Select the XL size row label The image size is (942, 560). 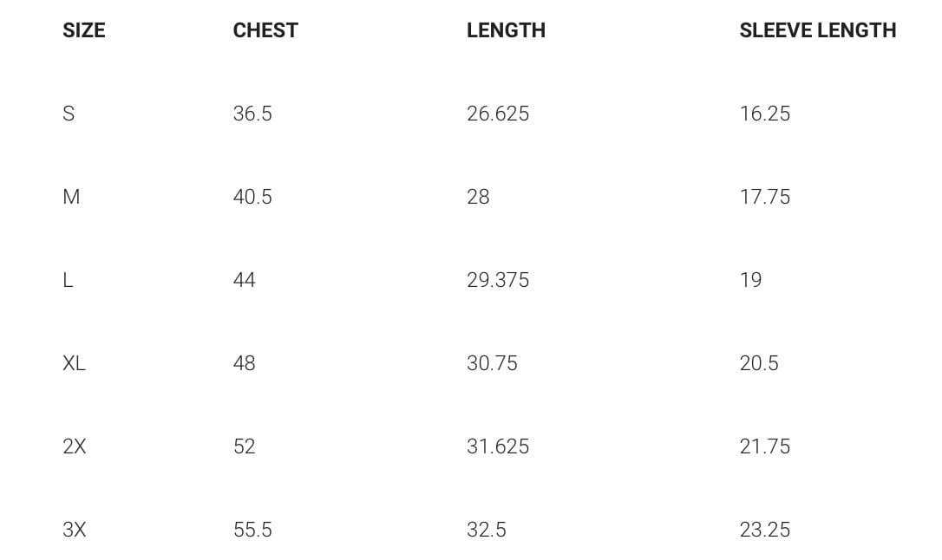point(74,363)
